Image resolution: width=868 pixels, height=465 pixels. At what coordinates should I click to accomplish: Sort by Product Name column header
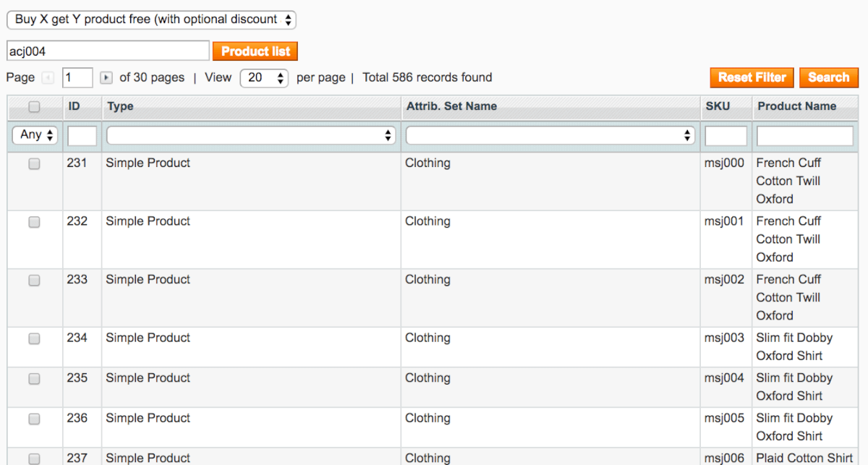coord(796,106)
